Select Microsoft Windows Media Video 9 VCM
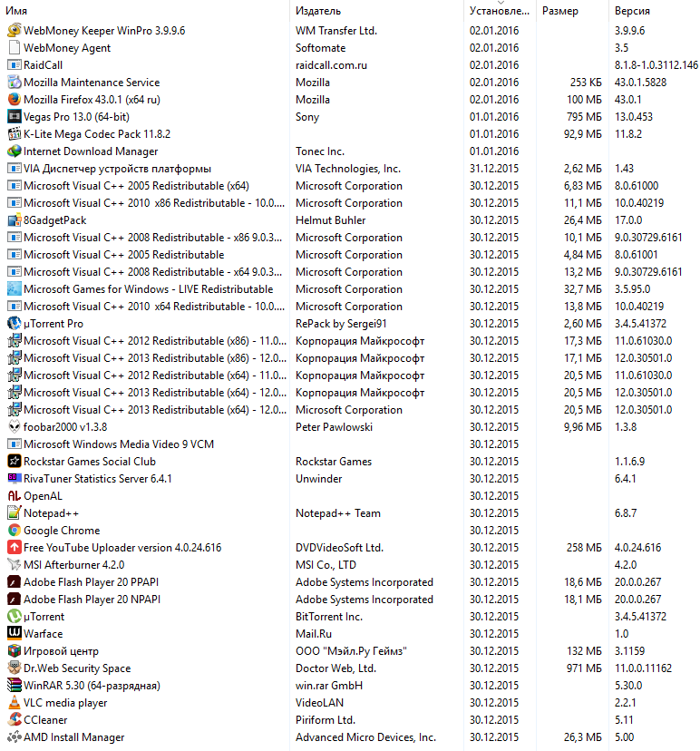Screen dimensions: 700x751 [119, 444]
